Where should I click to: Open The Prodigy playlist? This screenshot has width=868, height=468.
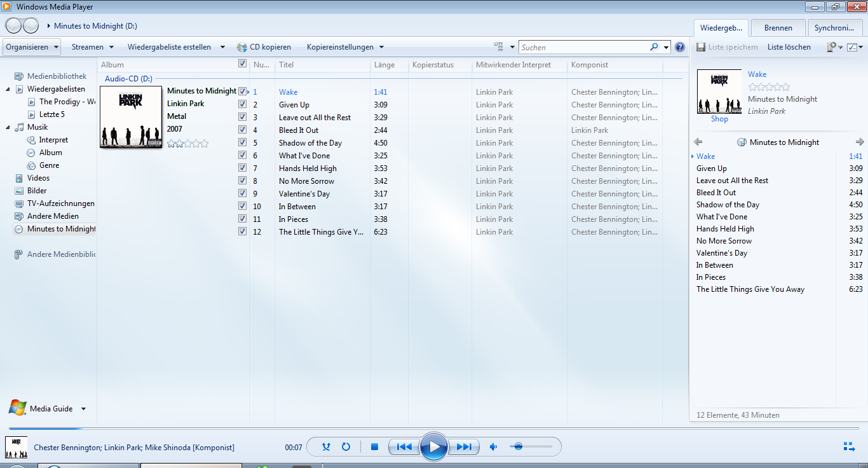click(x=62, y=102)
